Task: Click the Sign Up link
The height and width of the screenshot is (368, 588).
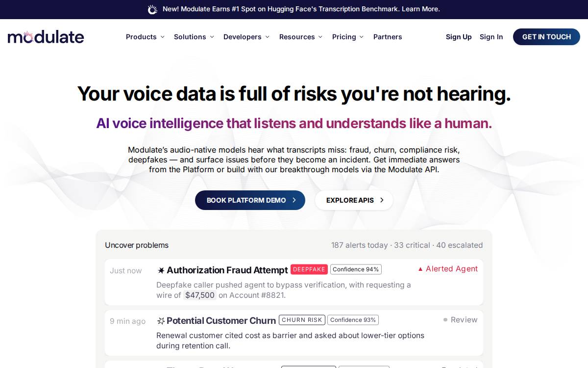Action: coord(459,37)
